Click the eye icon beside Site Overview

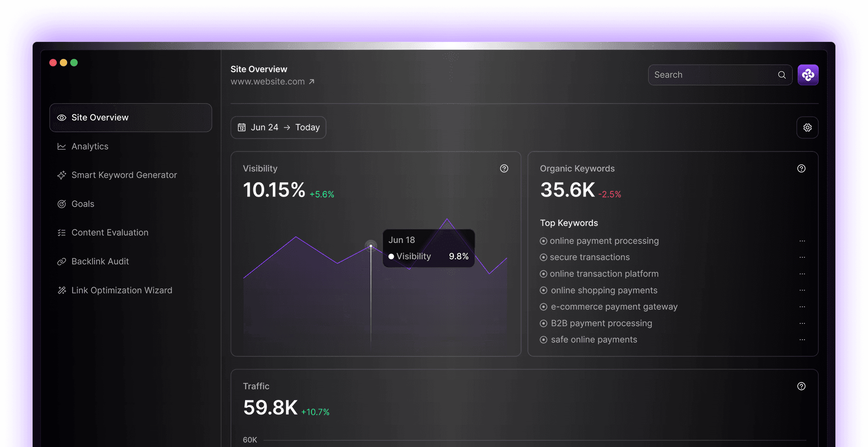[61, 118]
